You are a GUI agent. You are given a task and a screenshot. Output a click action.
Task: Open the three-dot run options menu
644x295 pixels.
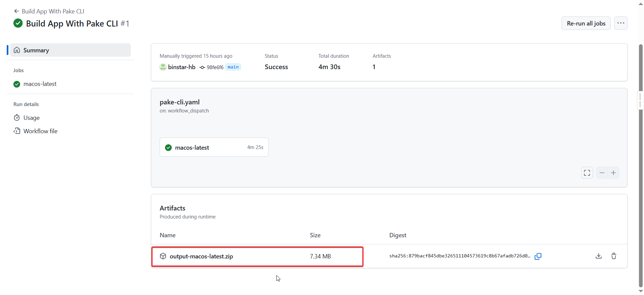pos(621,23)
